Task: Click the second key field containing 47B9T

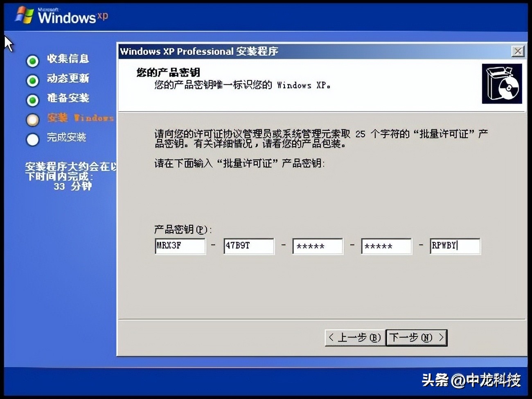Action: pyautogui.click(x=249, y=246)
